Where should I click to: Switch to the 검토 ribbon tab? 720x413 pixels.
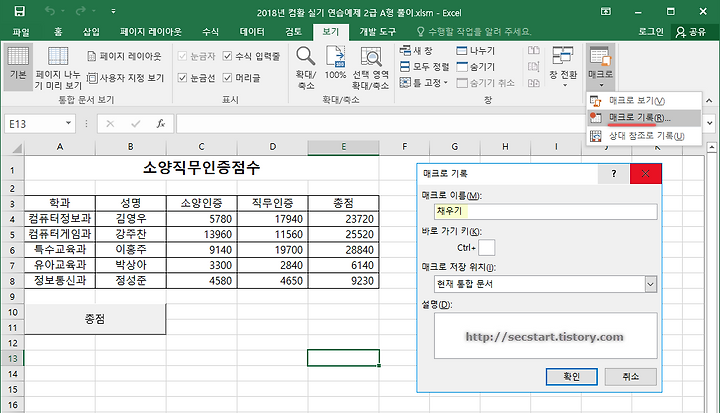coord(293,32)
